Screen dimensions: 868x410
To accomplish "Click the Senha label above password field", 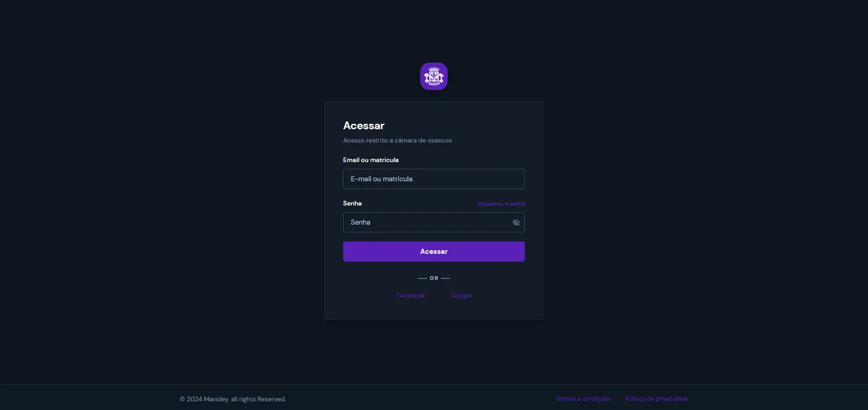I will (352, 203).
